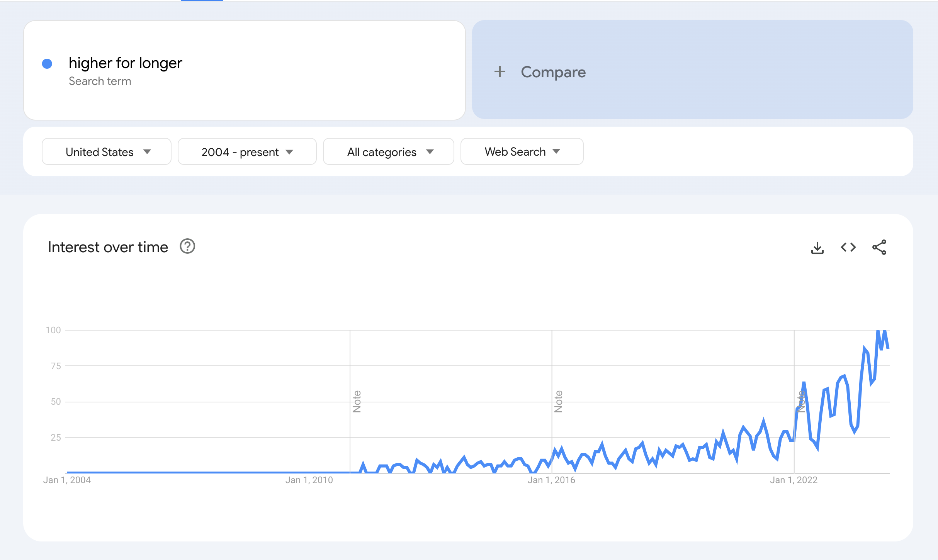This screenshot has height=560, width=938.
Task: Click the Jan 1, 2004 axis label
Action: (67, 480)
